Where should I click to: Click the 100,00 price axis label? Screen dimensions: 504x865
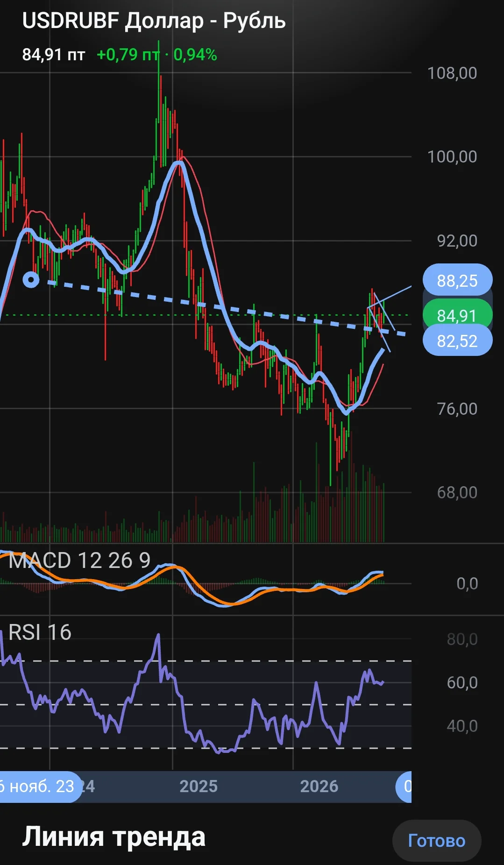452,156
